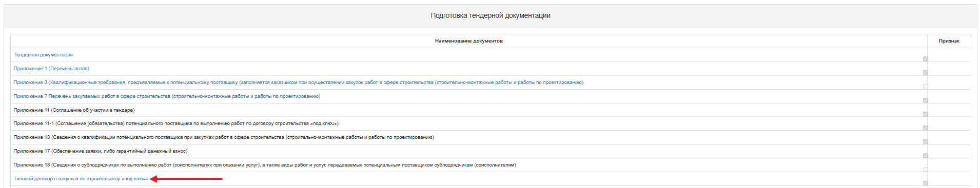Click the Признак column header
The image size is (980, 188).
click(x=949, y=41)
